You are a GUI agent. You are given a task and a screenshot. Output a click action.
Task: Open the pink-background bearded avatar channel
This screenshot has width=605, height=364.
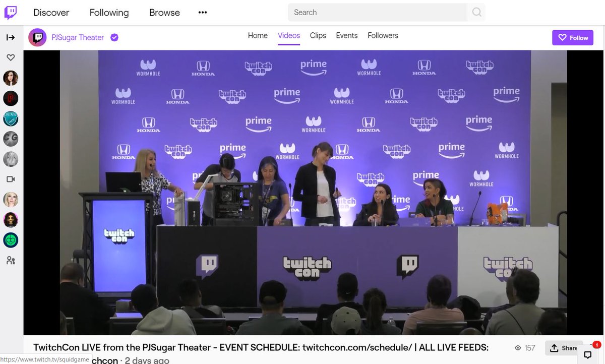[x=11, y=220]
